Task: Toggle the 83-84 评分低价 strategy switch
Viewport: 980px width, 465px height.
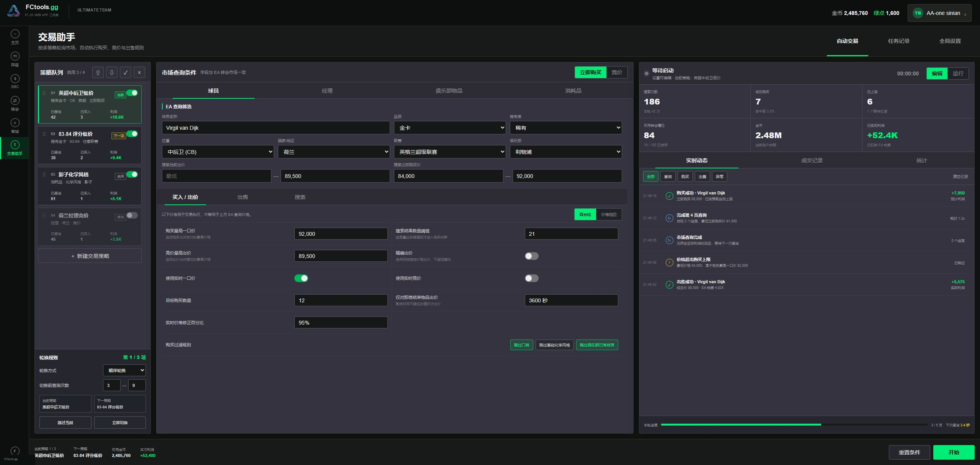Action: coord(132,134)
